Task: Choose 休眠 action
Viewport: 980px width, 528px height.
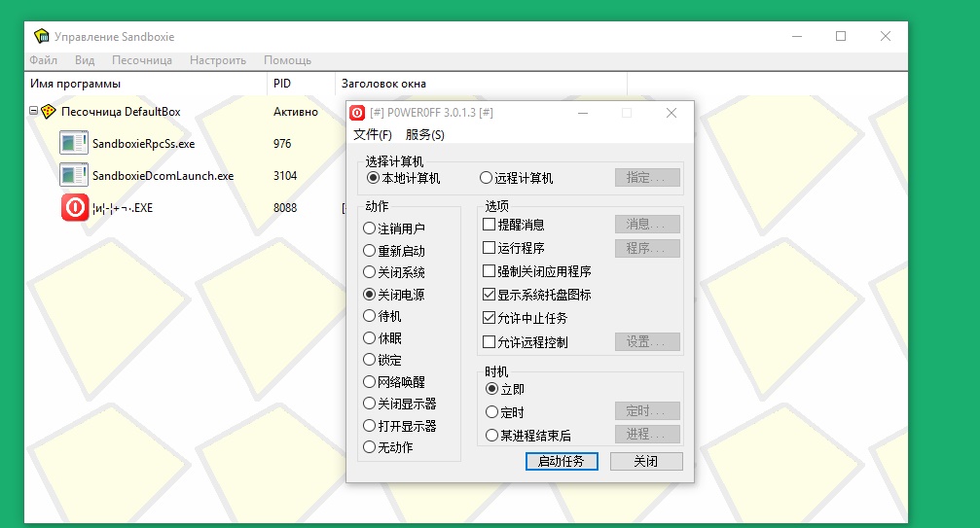Action: [382, 338]
